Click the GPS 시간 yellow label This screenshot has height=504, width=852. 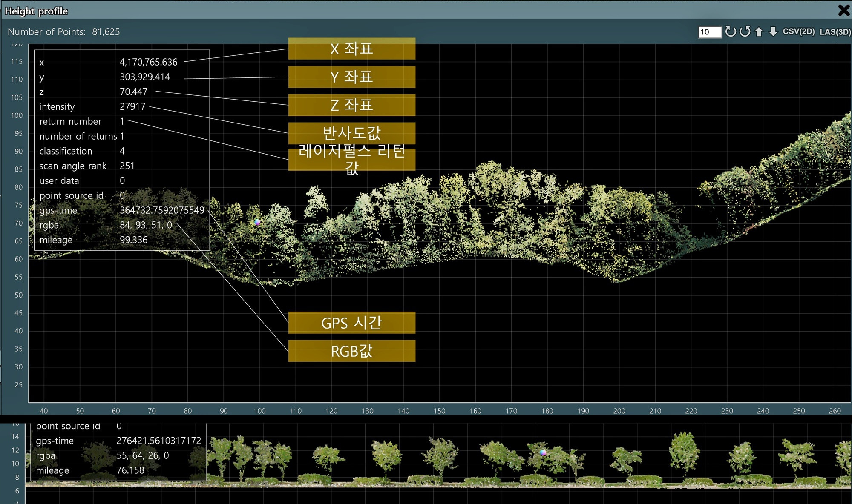351,323
